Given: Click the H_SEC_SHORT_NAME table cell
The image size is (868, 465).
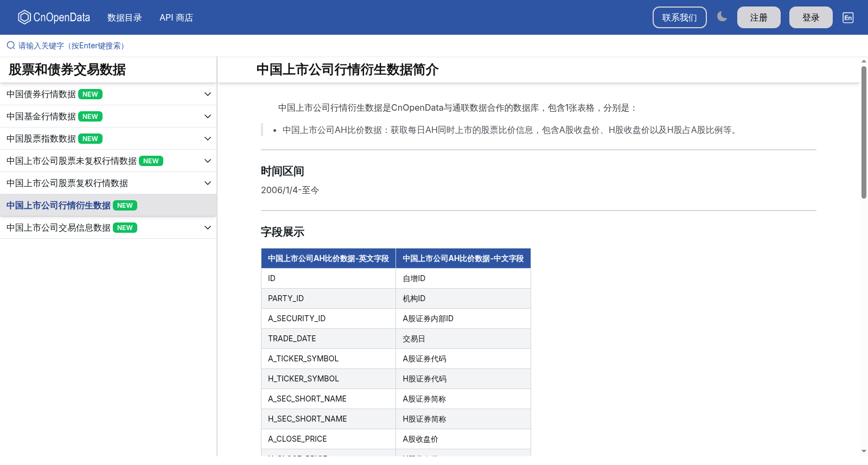Looking at the screenshot, I should coord(328,419).
